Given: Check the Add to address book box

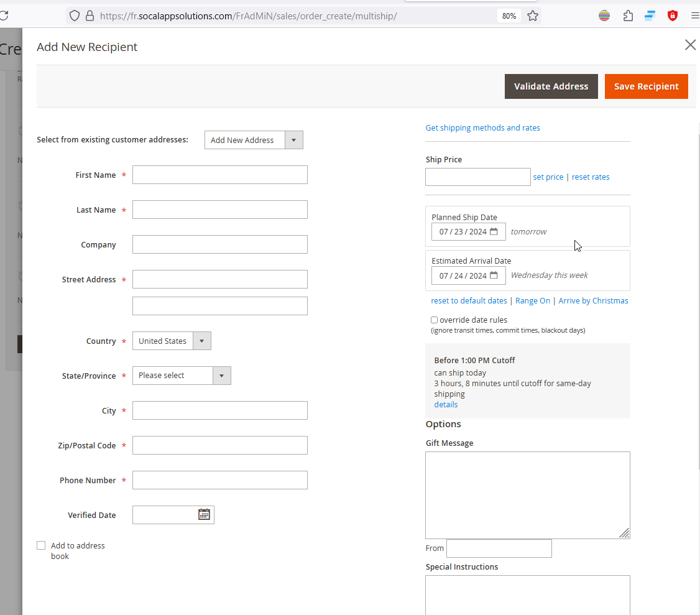Looking at the screenshot, I should pyautogui.click(x=41, y=545).
